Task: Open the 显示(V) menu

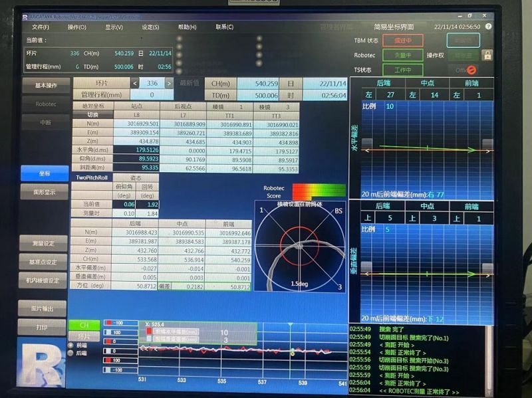Action: point(114,27)
